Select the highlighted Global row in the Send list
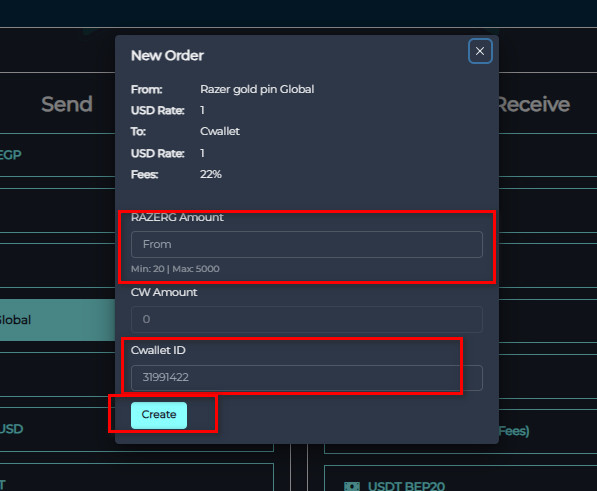 point(57,320)
